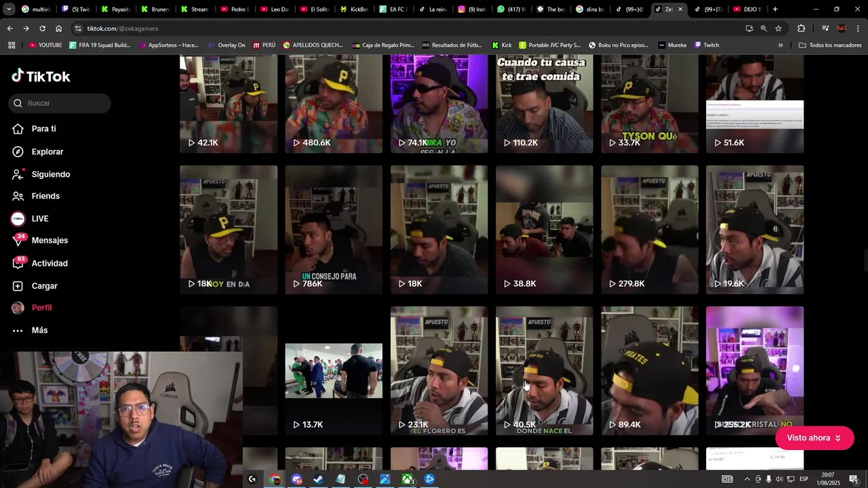Open video with 13.7K views
The width and height of the screenshot is (868, 488).
coord(334,371)
